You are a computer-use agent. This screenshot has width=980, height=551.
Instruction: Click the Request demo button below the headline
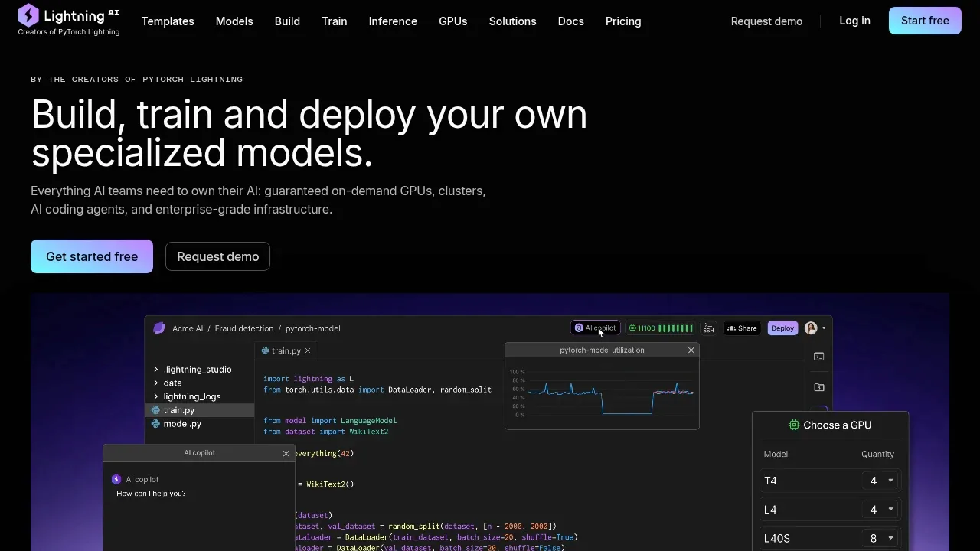(x=217, y=256)
